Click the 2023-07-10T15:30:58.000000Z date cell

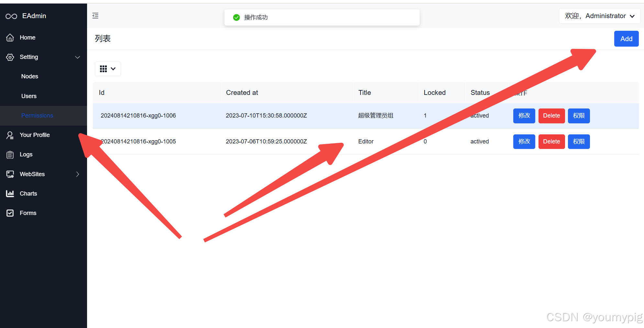[x=266, y=116]
